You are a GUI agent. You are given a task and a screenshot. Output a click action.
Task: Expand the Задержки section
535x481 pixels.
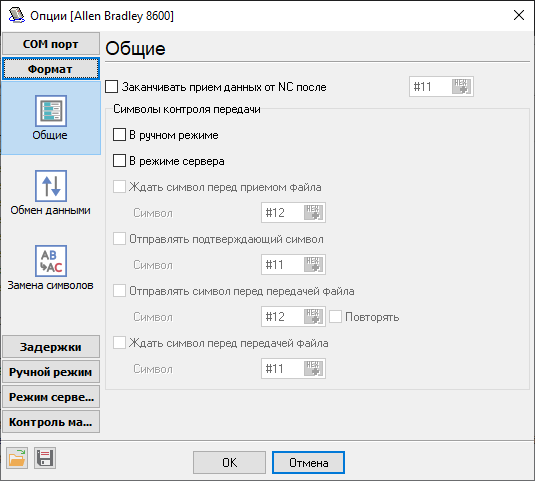[x=51, y=347]
